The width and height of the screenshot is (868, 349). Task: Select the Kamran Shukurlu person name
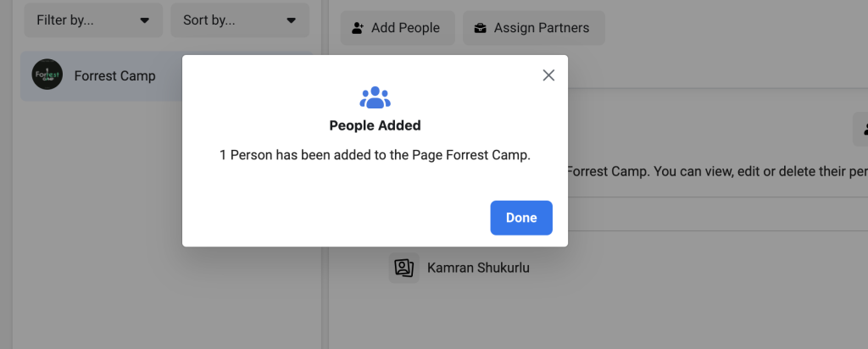478,268
